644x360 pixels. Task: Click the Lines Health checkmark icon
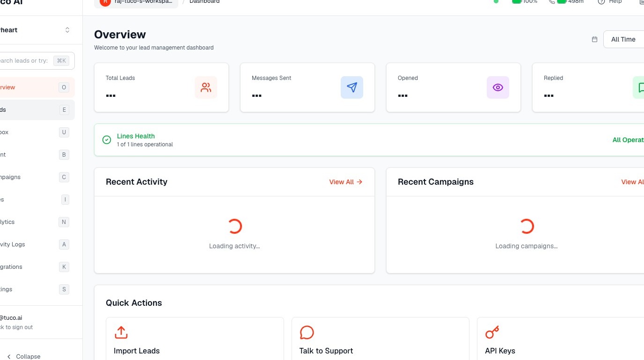[107, 140]
